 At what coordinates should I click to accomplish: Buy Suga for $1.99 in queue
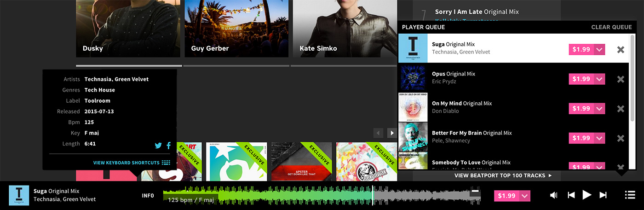581,50
